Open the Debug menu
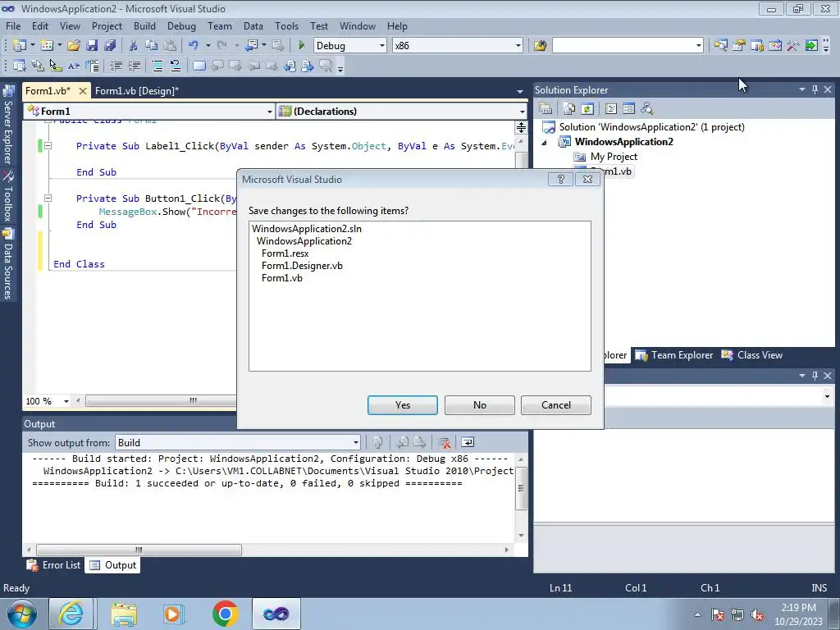 pyautogui.click(x=181, y=25)
